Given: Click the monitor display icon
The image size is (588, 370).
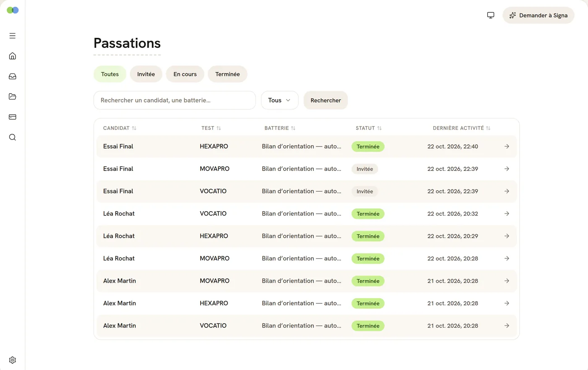Looking at the screenshot, I should [491, 15].
